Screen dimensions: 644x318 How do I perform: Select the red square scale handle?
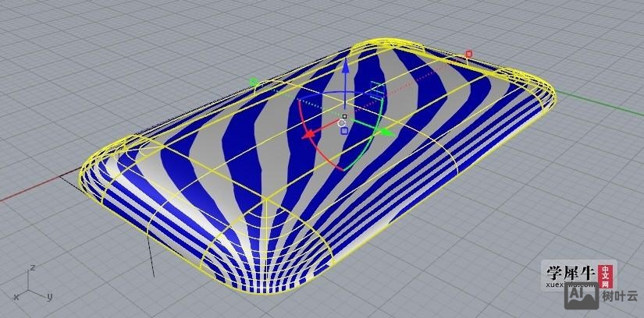468,54
